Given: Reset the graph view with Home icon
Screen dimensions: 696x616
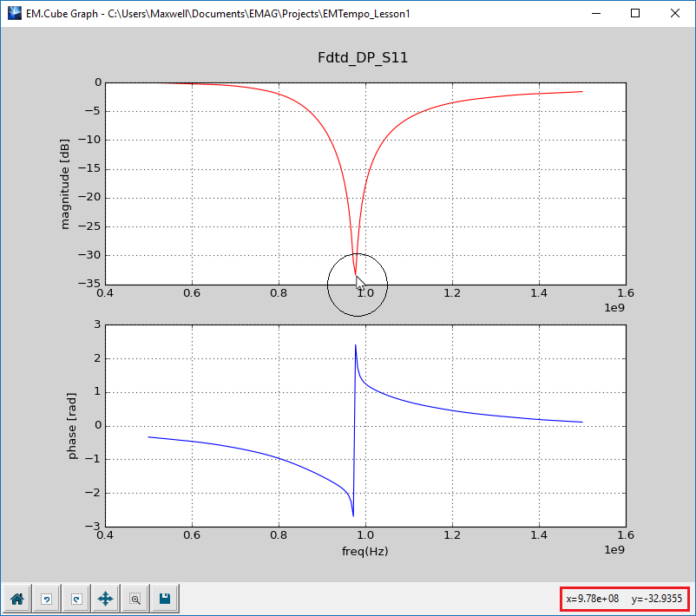Looking at the screenshot, I should 17,600.
